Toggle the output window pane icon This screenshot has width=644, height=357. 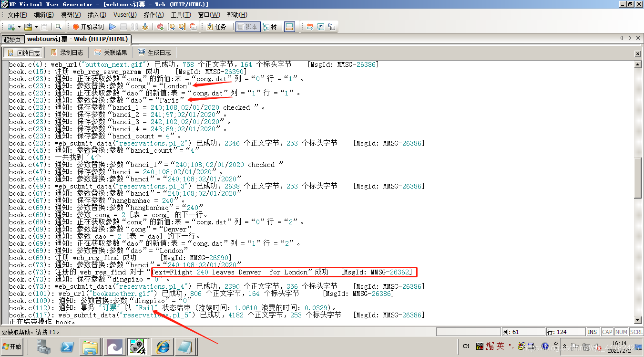tap(289, 27)
